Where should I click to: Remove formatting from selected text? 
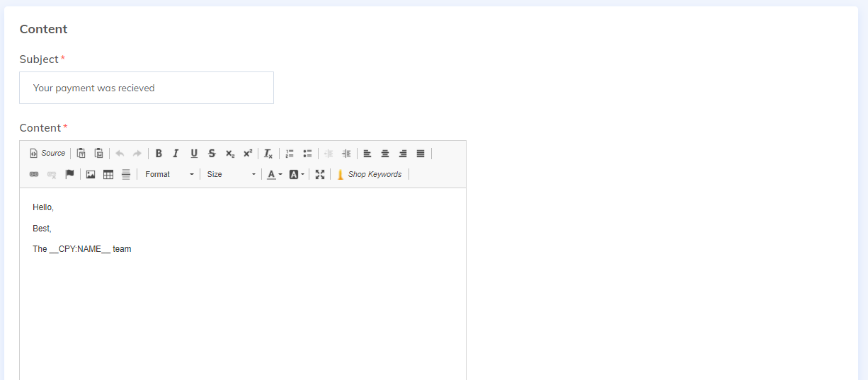[268, 154]
